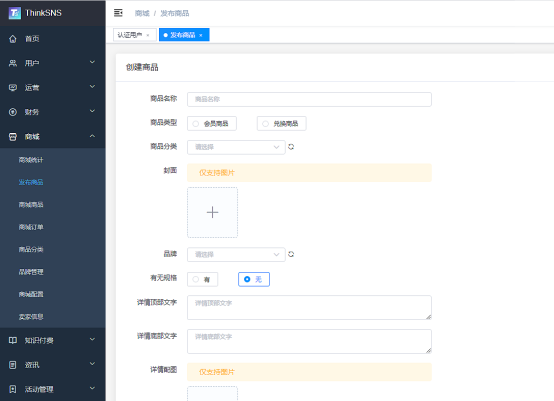
Task: Click the 商品类型 field label
Action: (x=164, y=123)
